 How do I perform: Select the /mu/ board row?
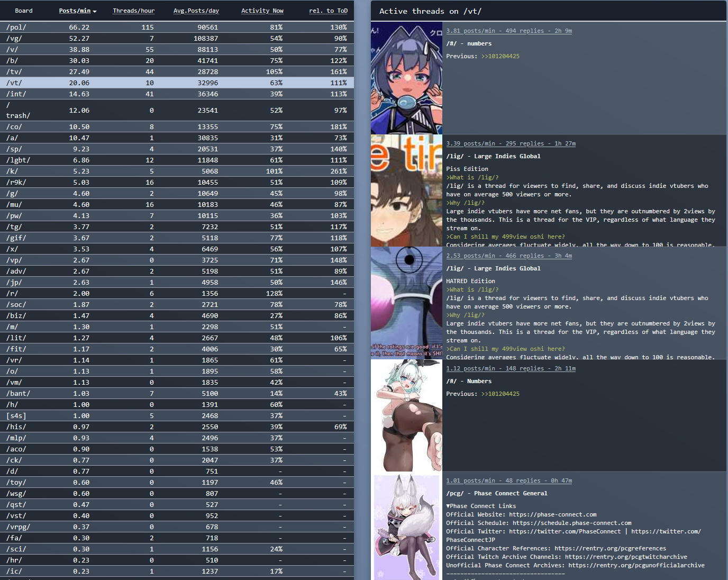coord(177,204)
